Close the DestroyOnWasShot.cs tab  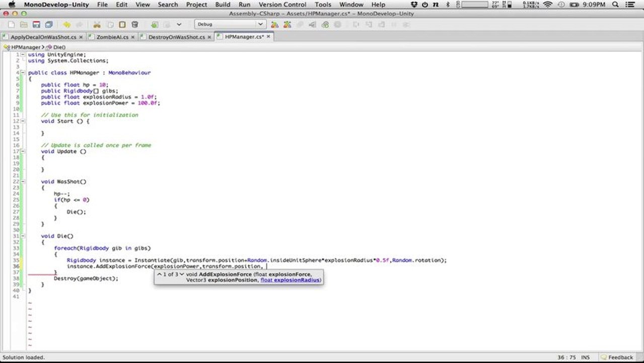click(x=209, y=37)
